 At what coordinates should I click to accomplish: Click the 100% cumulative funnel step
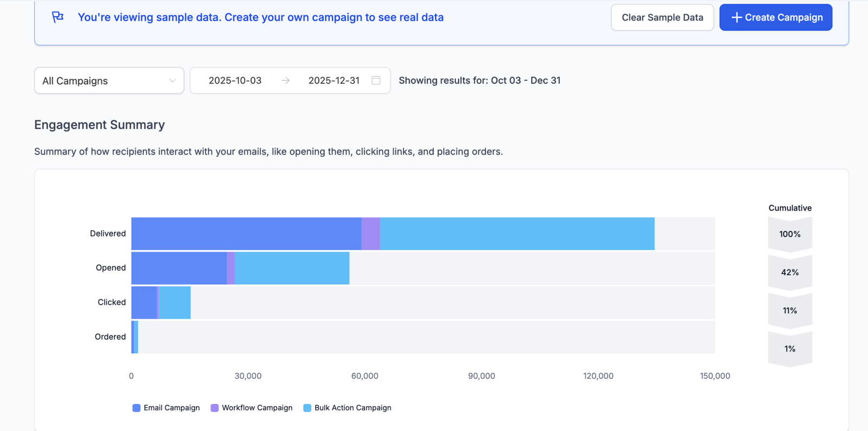(790, 234)
